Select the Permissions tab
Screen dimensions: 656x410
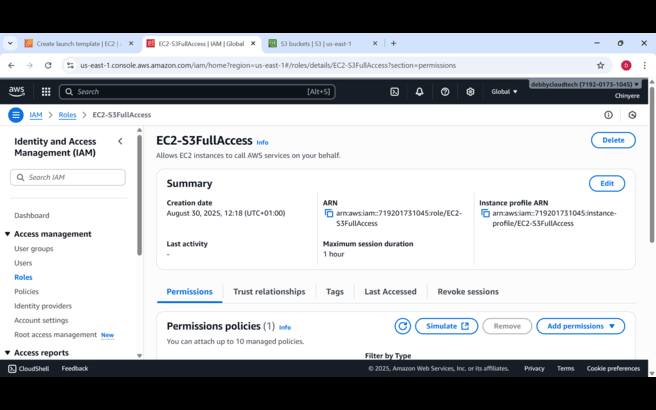(190, 292)
